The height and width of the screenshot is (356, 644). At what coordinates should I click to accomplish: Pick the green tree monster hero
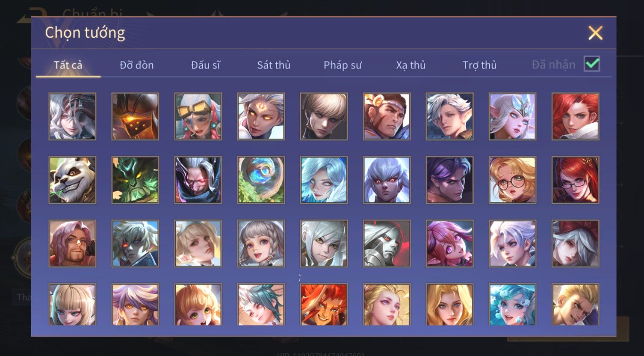tap(135, 180)
